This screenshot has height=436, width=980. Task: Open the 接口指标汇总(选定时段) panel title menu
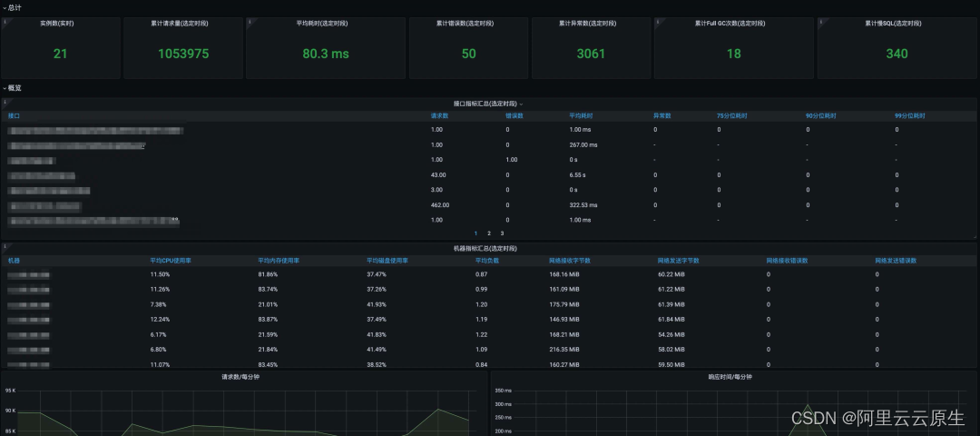(x=488, y=104)
